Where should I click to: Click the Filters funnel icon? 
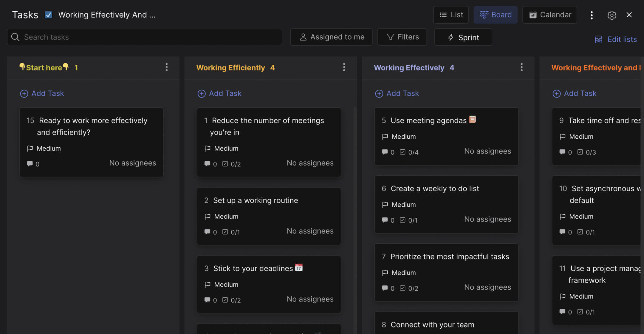coord(391,37)
